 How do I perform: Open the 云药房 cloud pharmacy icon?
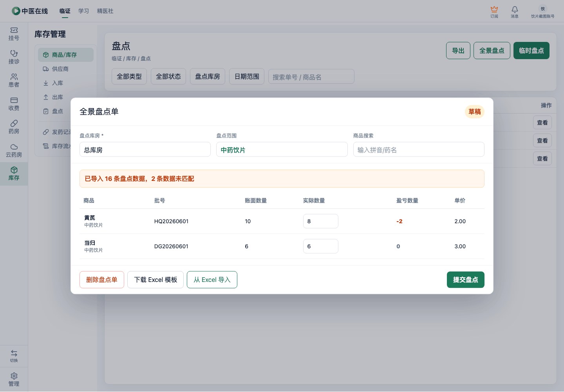(x=14, y=147)
